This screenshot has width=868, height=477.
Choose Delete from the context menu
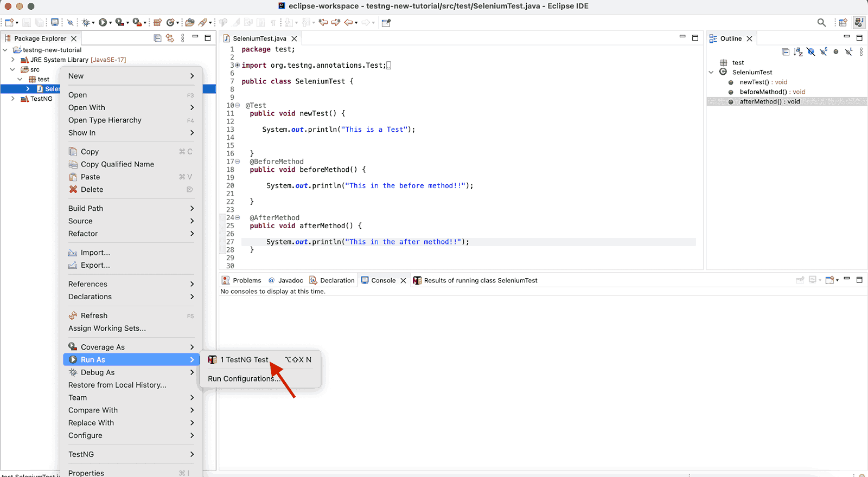(131, 189)
